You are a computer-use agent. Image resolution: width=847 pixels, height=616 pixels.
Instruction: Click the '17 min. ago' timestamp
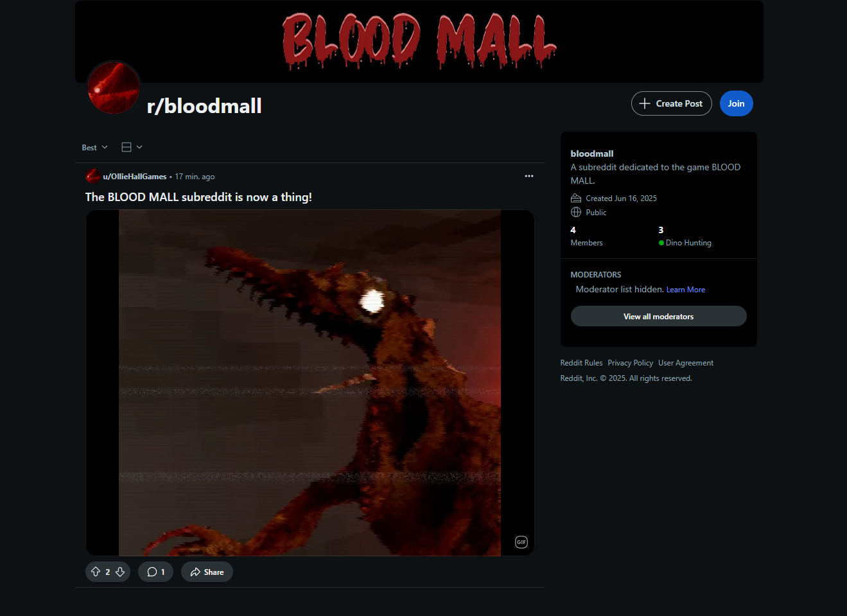(x=195, y=177)
